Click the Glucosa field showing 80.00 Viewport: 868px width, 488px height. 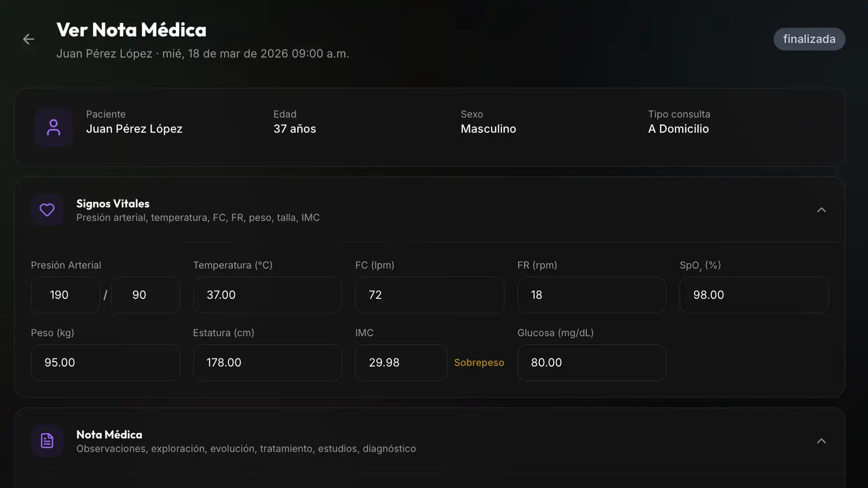591,363
